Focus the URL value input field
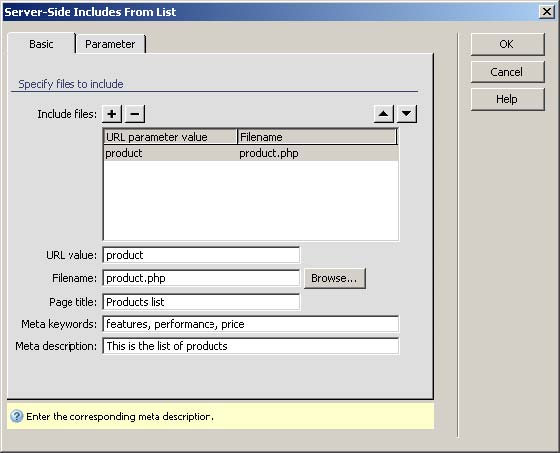Image resolution: width=560 pixels, height=453 pixels. tap(201, 255)
